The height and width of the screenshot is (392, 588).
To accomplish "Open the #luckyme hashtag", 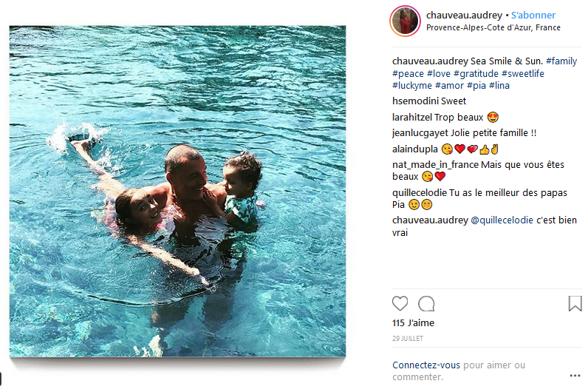I will 412,86.
